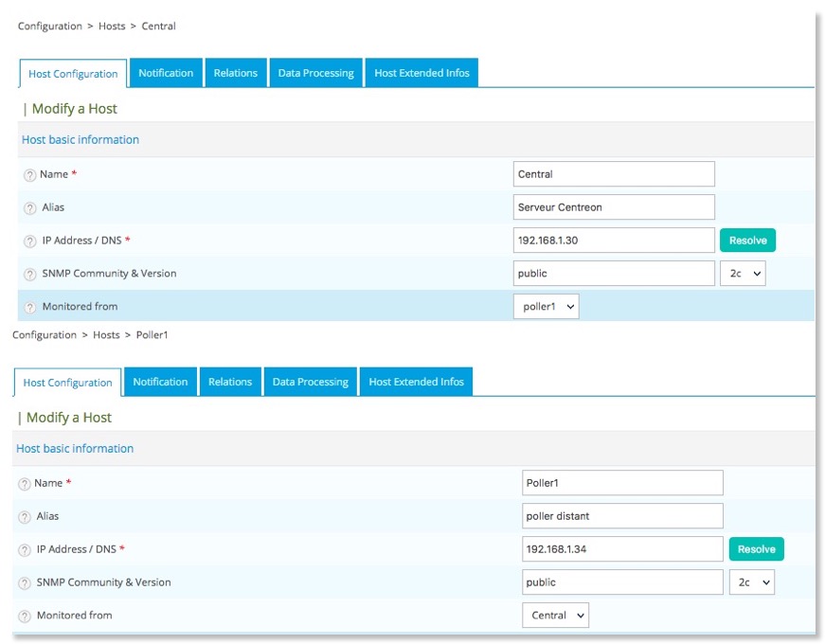The image size is (825, 644).
Task: Open the Host Extended Infos tab for Poller1
Action: 417,382
